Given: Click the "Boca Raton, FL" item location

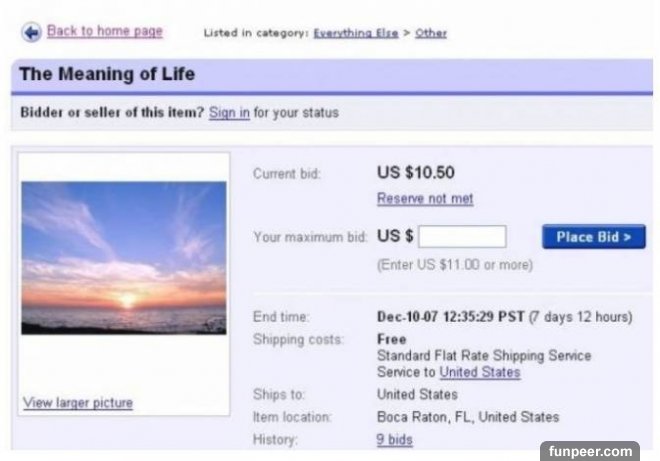Looking at the screenshot, I should pos(467,417).
